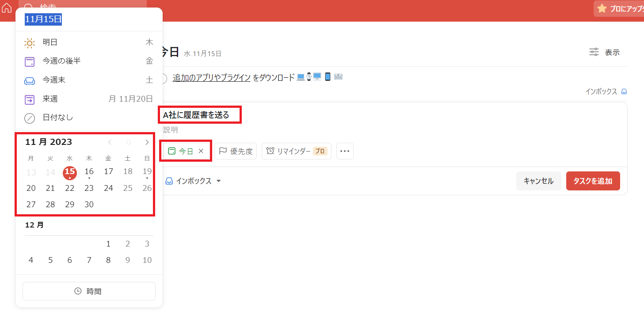Expand the インボックス project dropdown

[x=193, y=181]
